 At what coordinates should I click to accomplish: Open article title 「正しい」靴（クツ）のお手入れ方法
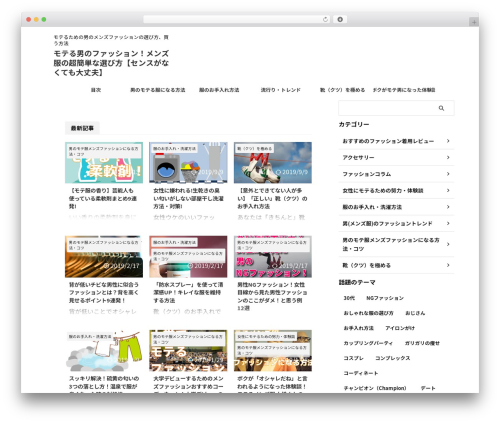(x=272, y=198)
